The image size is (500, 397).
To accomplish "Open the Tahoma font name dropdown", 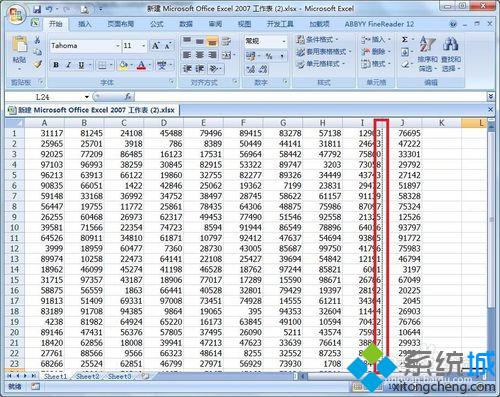I will coord(118,46).
